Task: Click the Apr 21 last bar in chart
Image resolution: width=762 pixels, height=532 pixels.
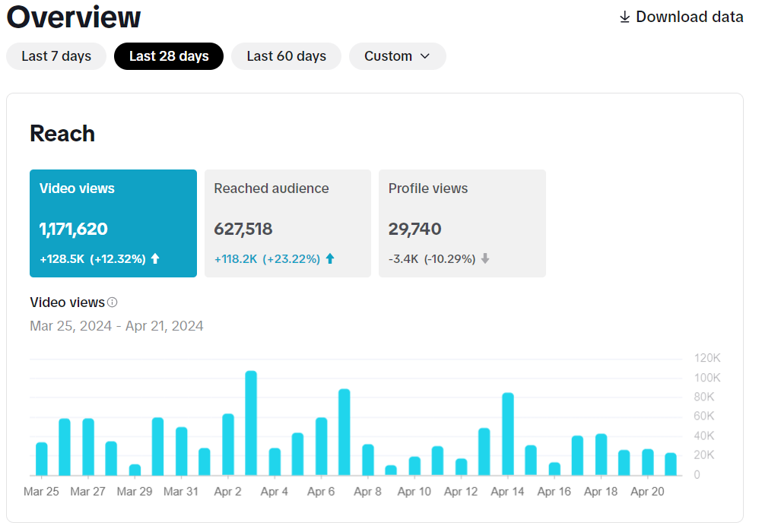Action: coord(671,464)
